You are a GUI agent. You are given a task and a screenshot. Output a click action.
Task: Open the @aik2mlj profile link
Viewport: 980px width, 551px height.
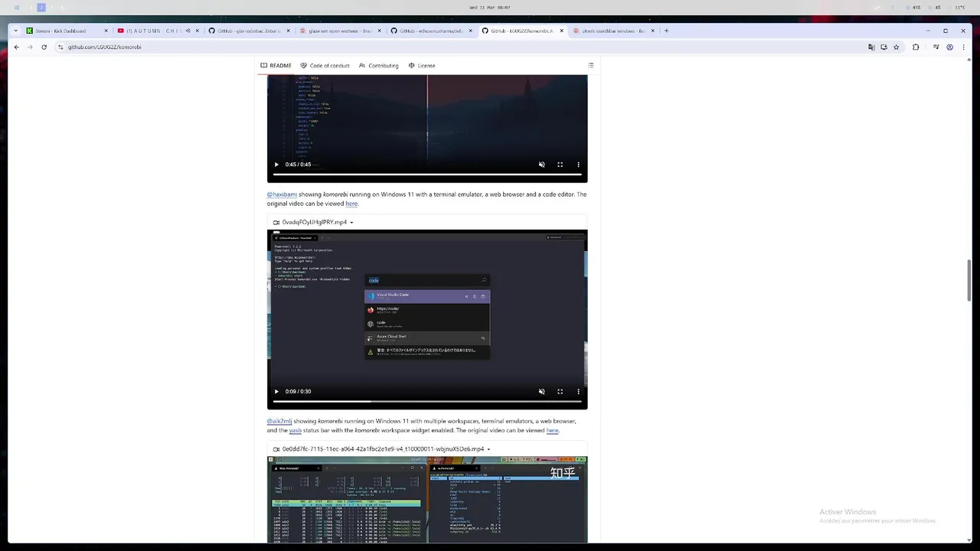279,421
